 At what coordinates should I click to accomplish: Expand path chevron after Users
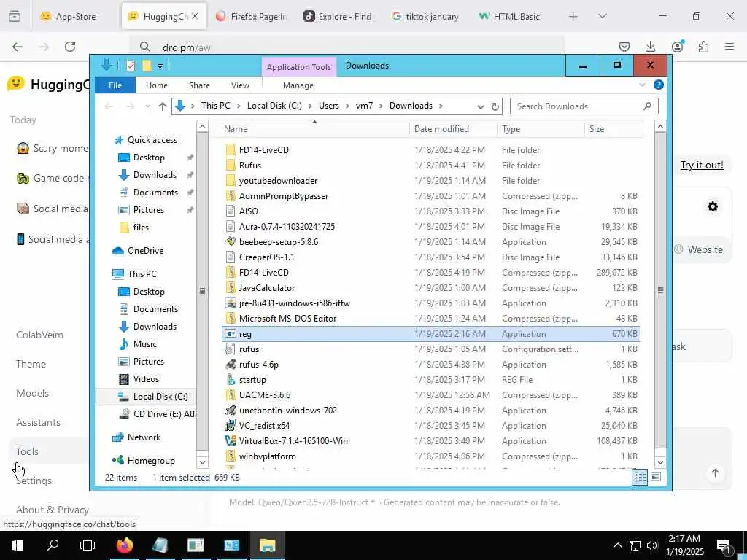coord(347,106)
